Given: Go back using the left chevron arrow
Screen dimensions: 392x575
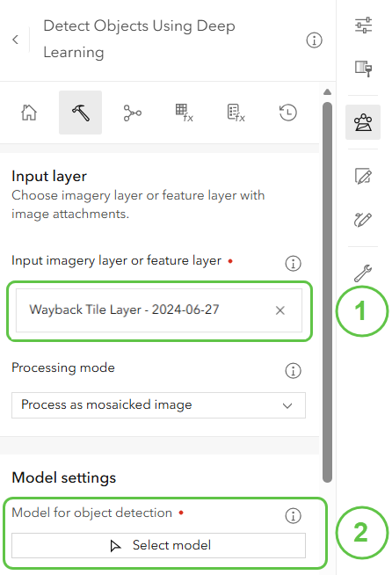Looking at the screenshot, I should (16, 40).
